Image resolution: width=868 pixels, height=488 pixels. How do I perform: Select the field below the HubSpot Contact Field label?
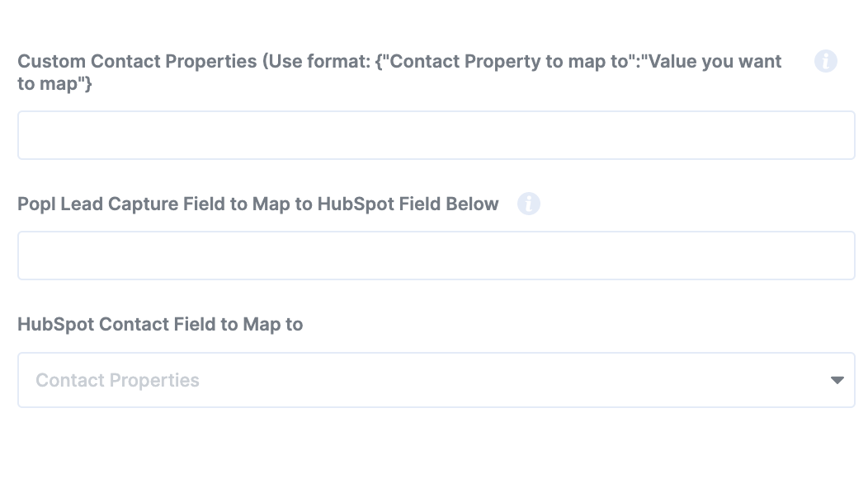click(436, 380)
